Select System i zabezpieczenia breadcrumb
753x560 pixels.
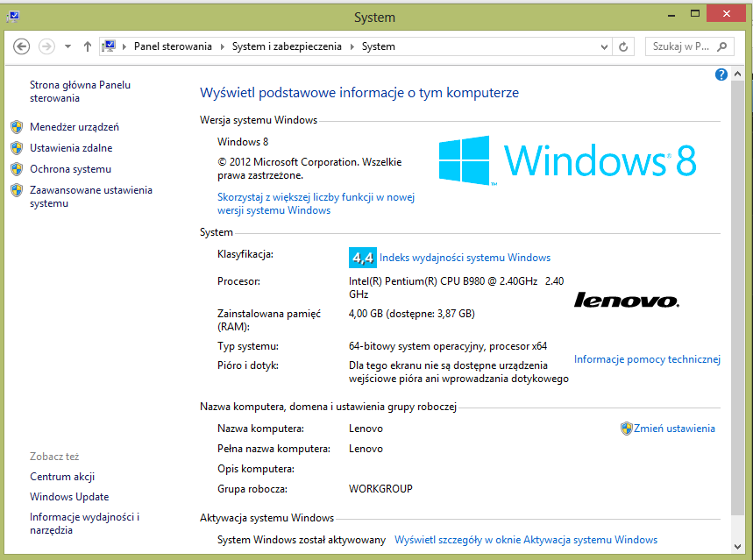tap(287, 46)
